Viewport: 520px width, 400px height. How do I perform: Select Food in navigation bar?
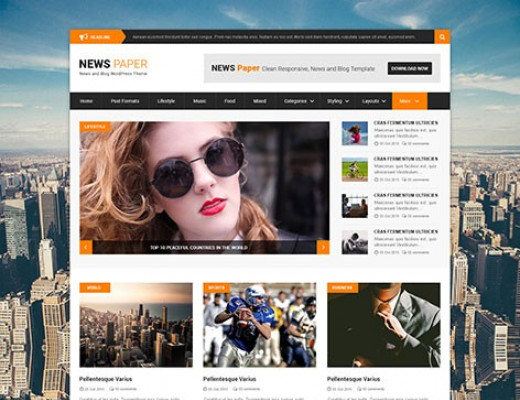point(230,101)
